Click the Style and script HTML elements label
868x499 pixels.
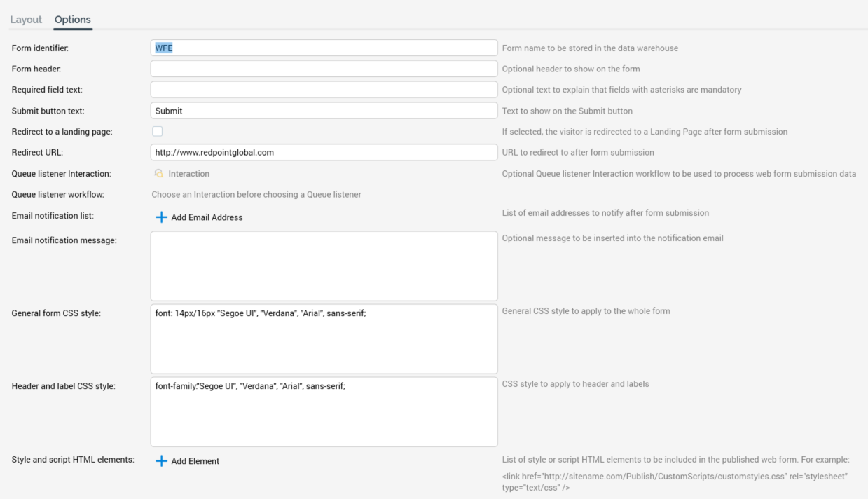pyautogui.click(x=73, y=460)
